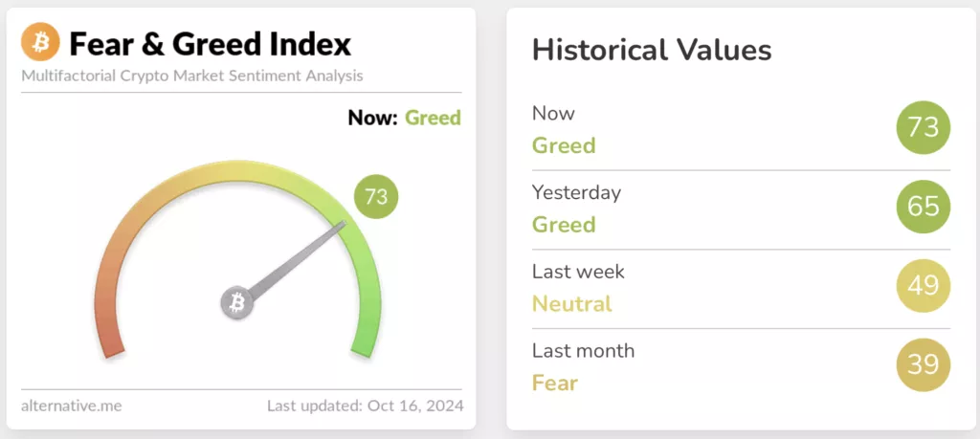Click the Neutral sentiment text
This screenshot has width=980, height=439.
571,304
